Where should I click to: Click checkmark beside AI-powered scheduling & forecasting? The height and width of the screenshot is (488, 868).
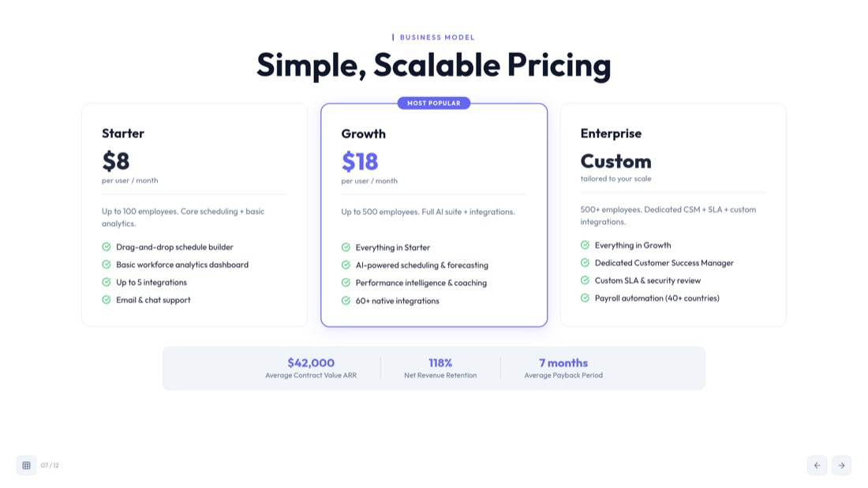point(346,265)
